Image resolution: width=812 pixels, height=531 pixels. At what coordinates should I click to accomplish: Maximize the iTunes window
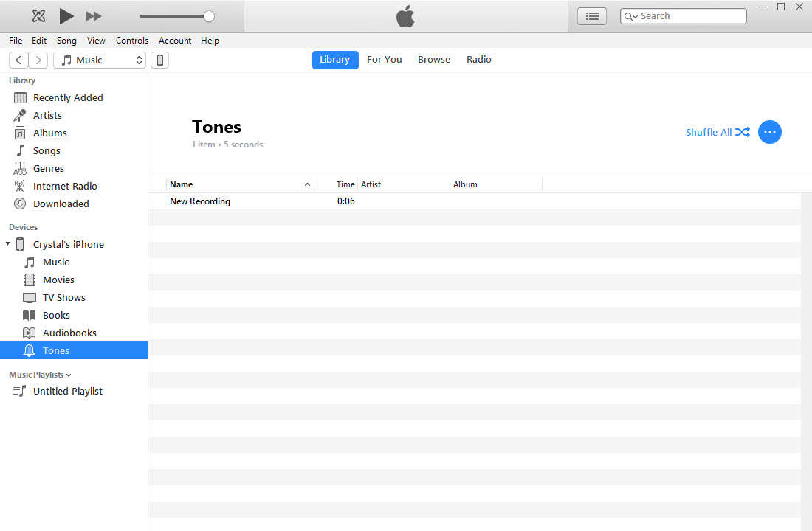[781, 7]
